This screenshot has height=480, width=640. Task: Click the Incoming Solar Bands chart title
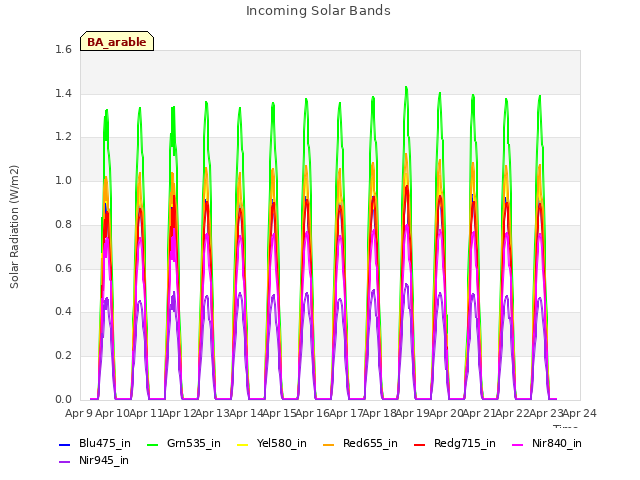tap(318, 11)
